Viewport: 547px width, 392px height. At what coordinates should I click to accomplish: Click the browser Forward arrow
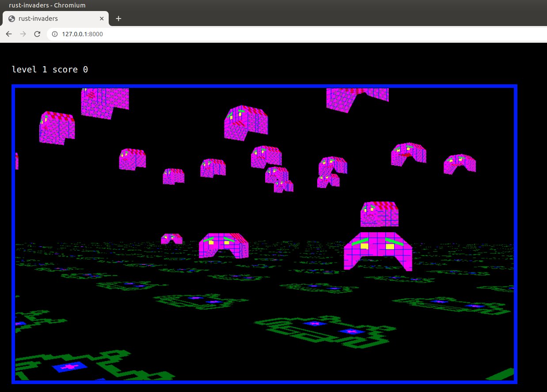[x=23, y=34]
